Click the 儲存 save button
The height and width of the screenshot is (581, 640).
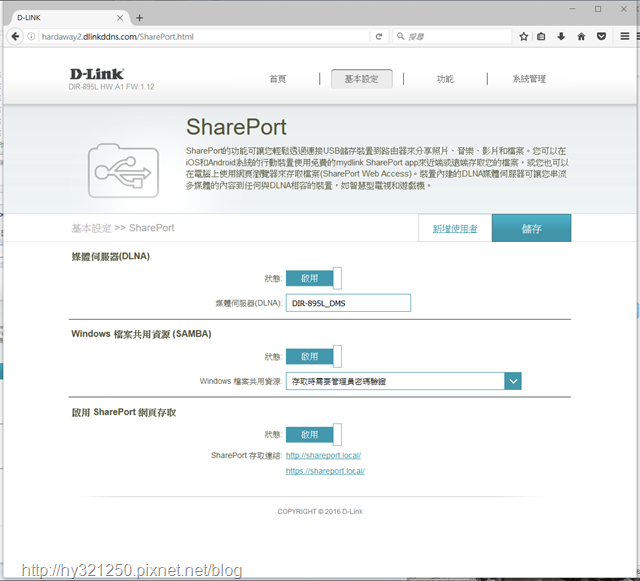[x=531, y=228]
